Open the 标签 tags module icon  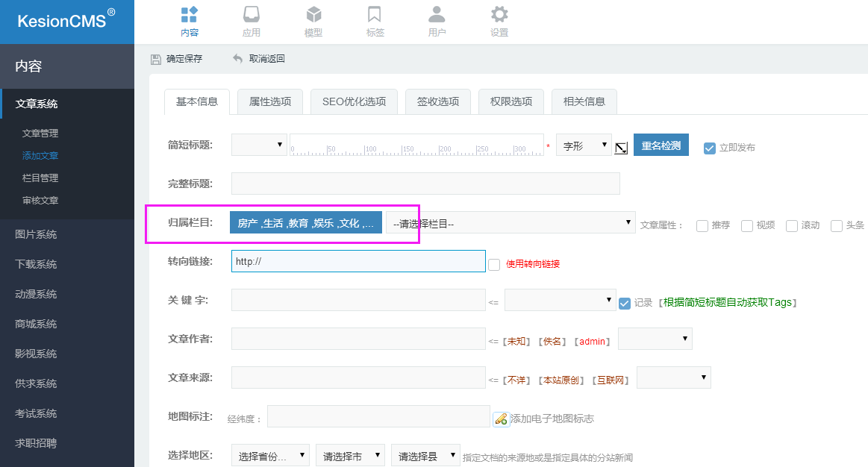pyautogui.click(x=375, y=15)
